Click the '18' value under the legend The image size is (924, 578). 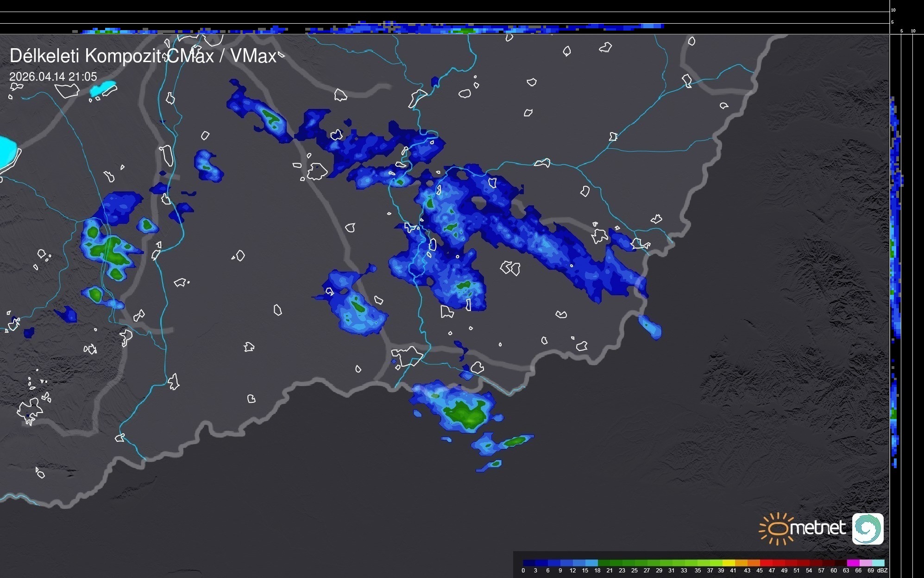[x=597, y=571]
